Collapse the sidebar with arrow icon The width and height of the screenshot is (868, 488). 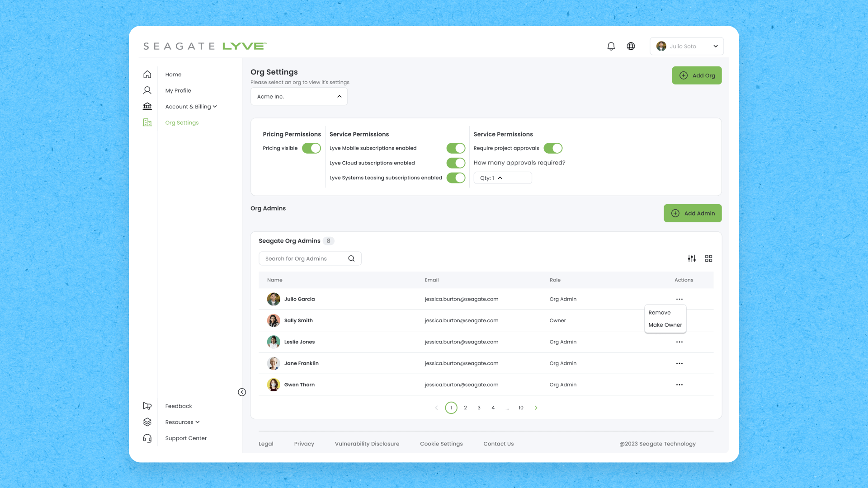[242, 392]
